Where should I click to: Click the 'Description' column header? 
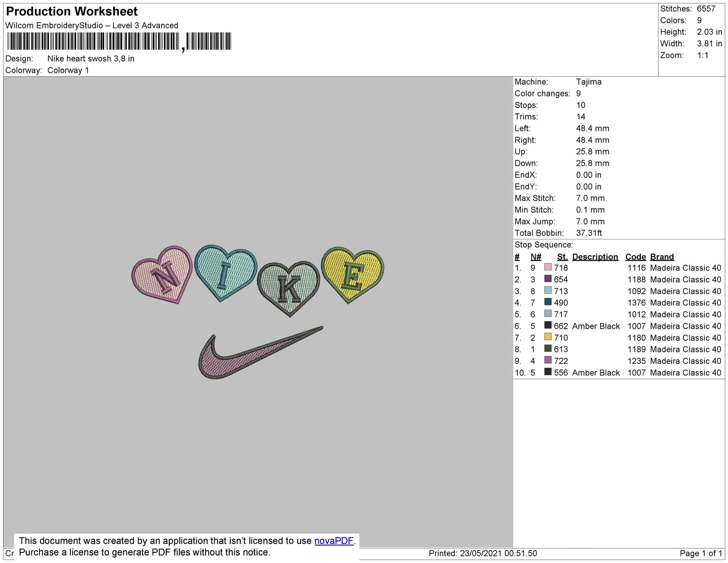(x=595, y=257)
